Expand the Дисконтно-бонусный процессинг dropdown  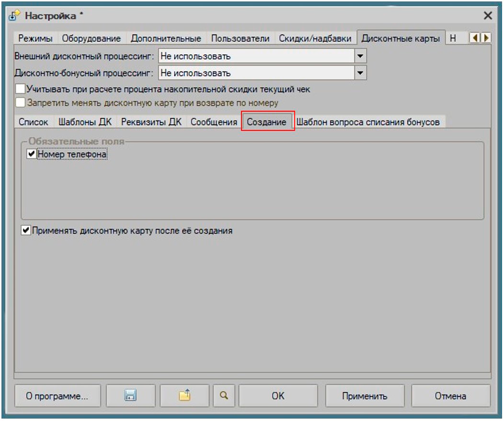coord(360,73)
